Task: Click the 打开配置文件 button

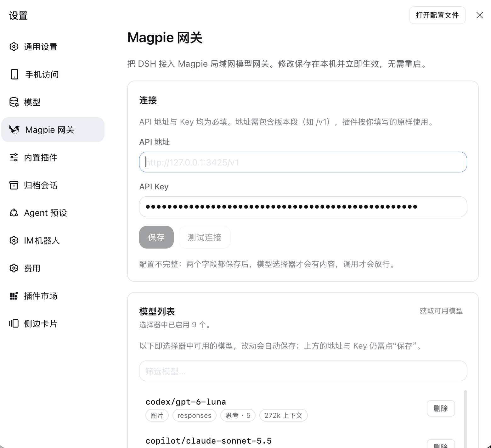Action: (x=437, y=15)
